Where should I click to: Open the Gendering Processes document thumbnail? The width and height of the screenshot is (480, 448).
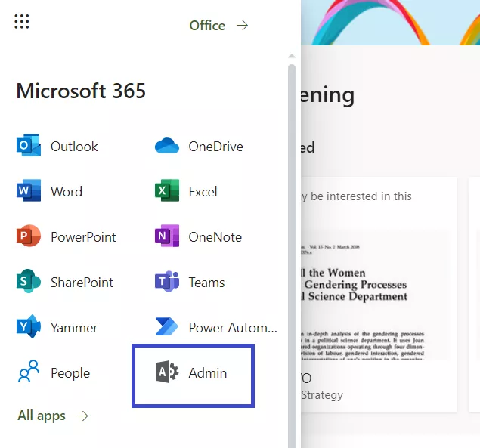(375, 295)
